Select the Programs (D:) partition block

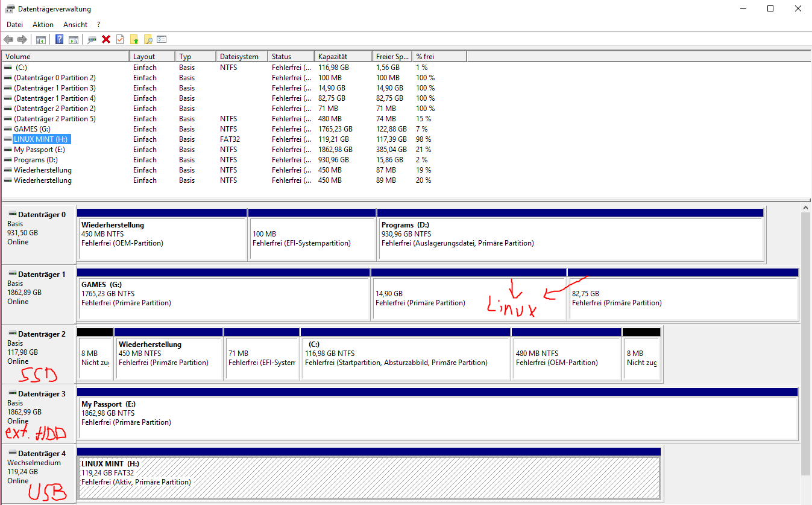coord(570,235)
